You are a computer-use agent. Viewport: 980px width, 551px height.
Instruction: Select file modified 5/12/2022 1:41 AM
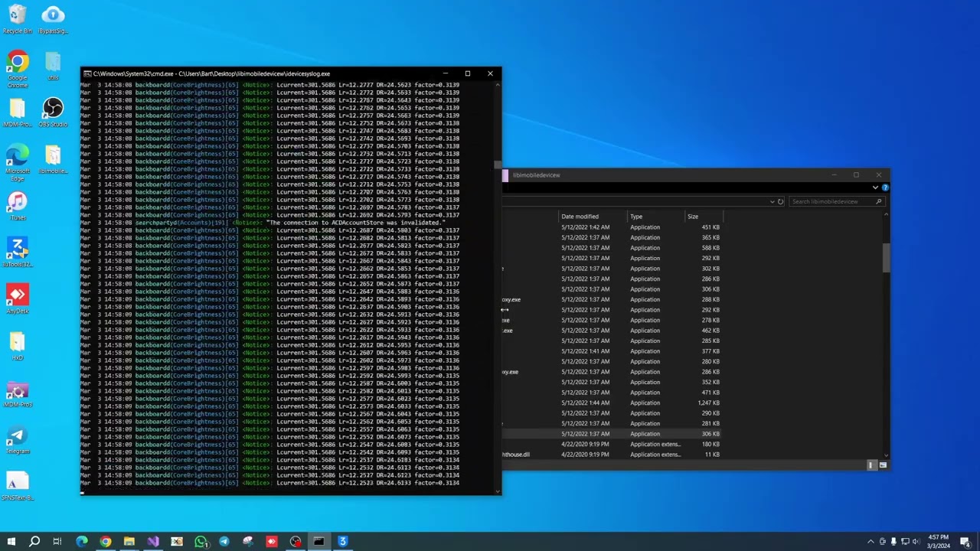[x=612, y=351]
